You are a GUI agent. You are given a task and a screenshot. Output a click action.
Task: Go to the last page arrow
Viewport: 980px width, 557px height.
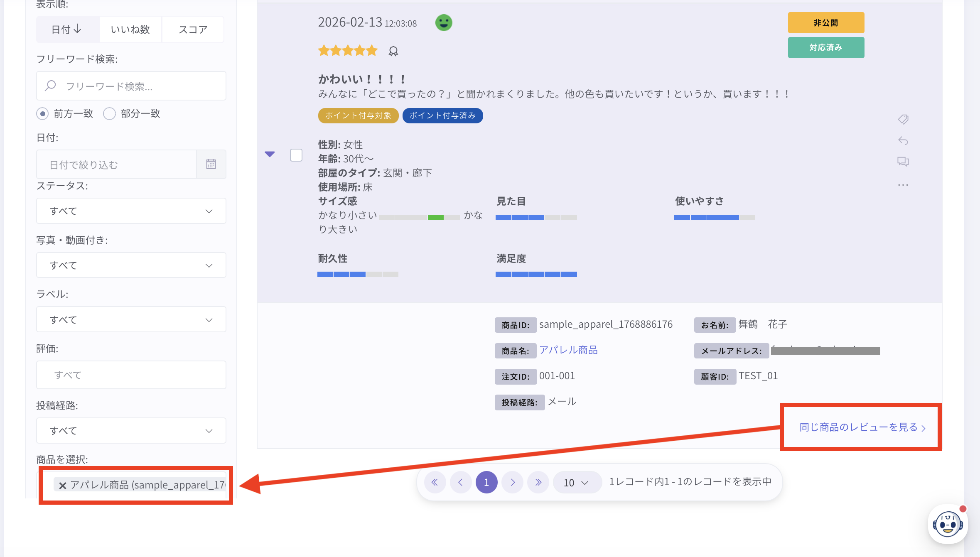(538, 482)
